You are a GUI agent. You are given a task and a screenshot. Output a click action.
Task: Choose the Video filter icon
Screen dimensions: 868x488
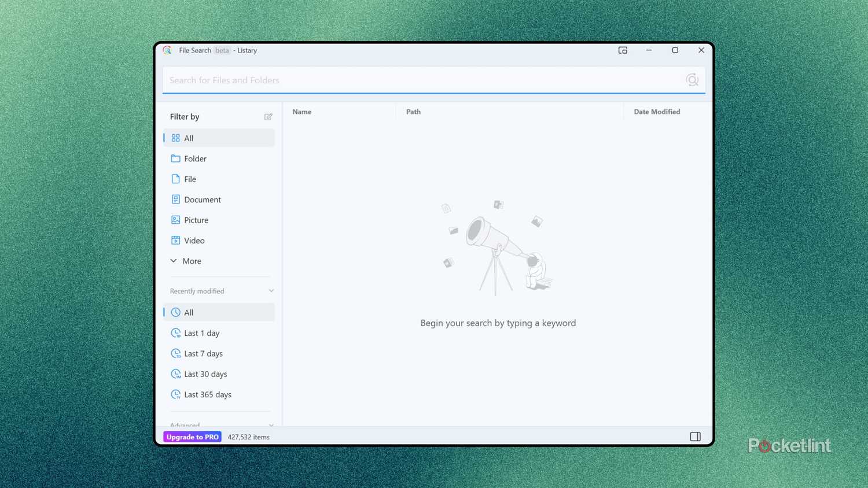click(175, 241)
